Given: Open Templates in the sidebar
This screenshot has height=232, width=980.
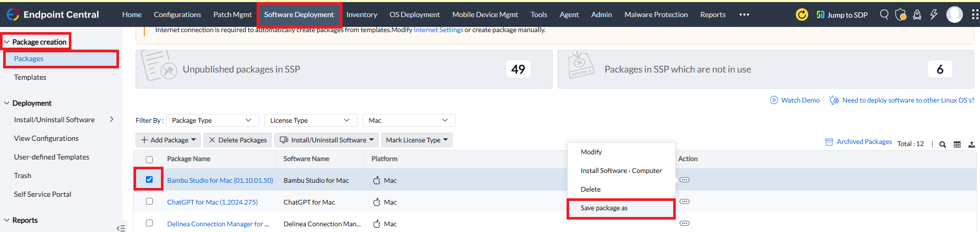Looking at the screenshot, I should pos(30,77).
